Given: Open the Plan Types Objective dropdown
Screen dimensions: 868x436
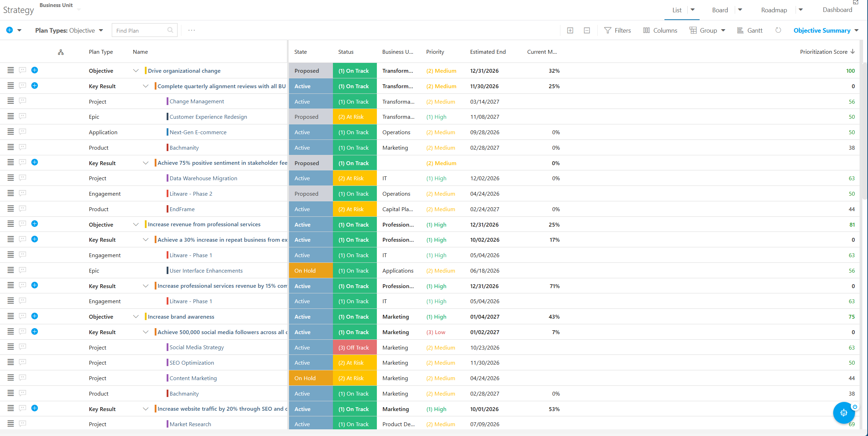Looking at the screenshot, I should pos(69,31).
